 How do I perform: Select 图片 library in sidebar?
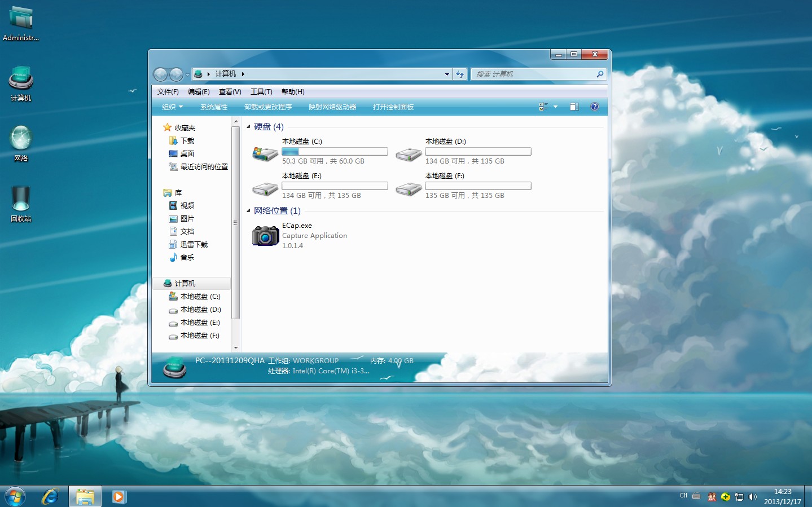[x=187, y=219]
